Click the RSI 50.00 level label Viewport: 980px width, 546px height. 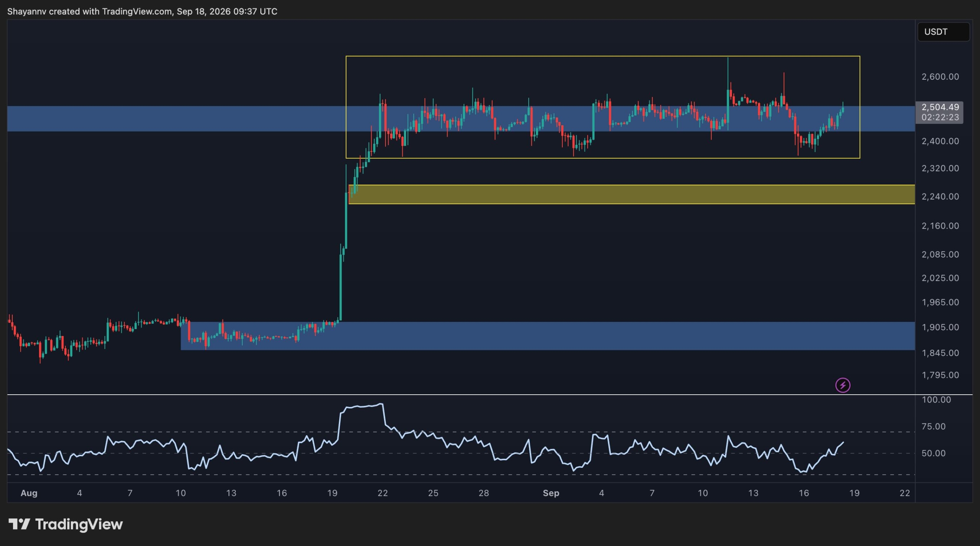933,453
